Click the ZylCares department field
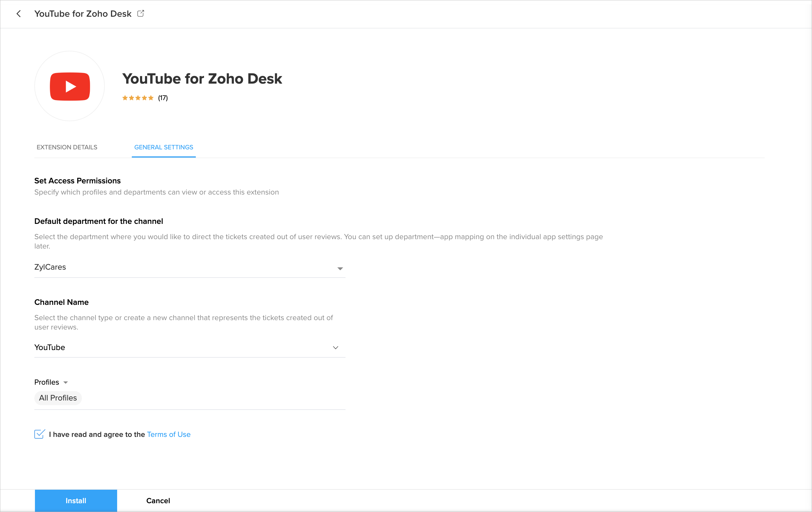 tap(182, 267)
